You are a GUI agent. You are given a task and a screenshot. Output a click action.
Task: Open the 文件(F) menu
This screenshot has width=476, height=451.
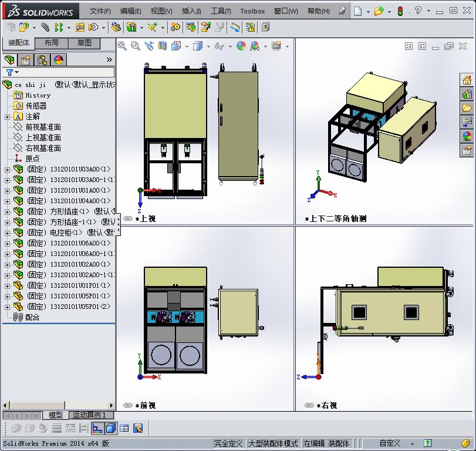[x=100, y=11]
